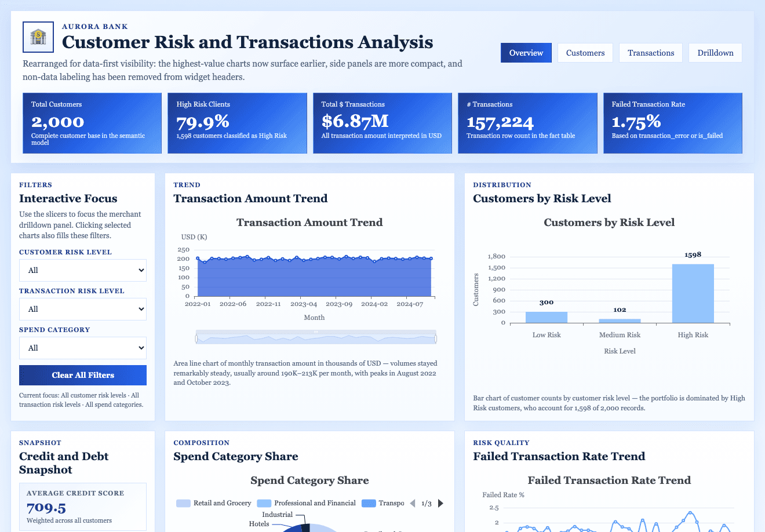Open Customer Risk Level dropdown
Viewport: 765px width, 532px height.
pyautogui.click(x=83, y=270)
